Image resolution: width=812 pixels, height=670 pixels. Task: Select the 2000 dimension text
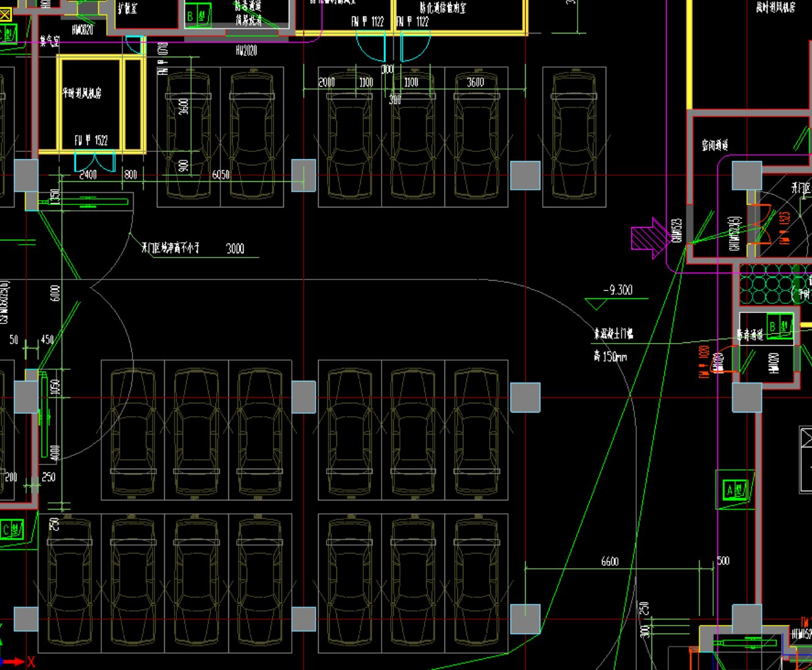click(x=327, y=82)
